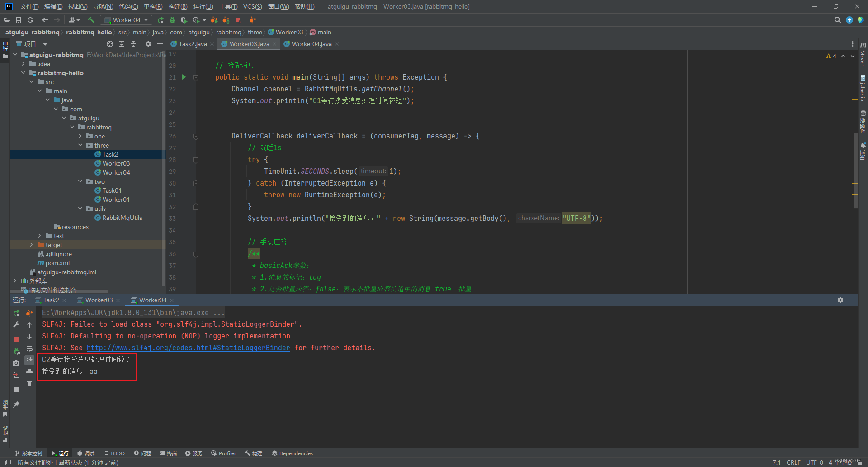Open Search Everywhere magnifier icon
The height and width of the screenshot is (467, 868).
(x=837, y=20)
